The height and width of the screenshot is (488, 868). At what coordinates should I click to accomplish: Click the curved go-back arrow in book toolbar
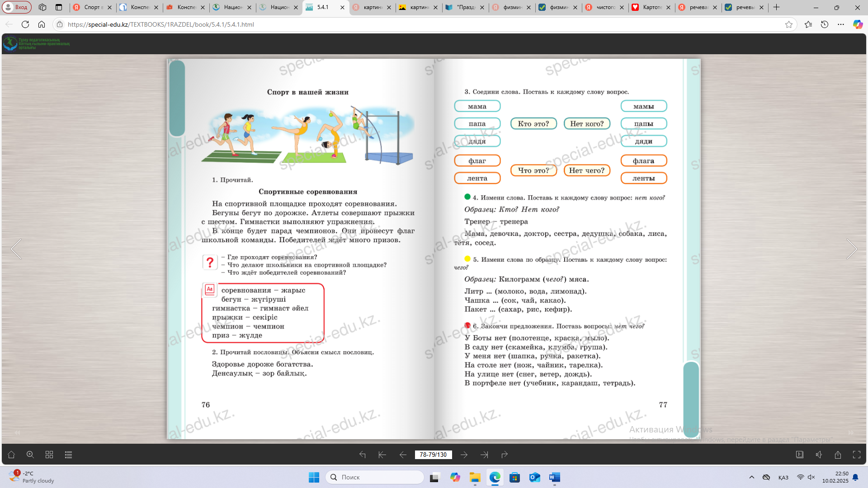pos(362,455)
